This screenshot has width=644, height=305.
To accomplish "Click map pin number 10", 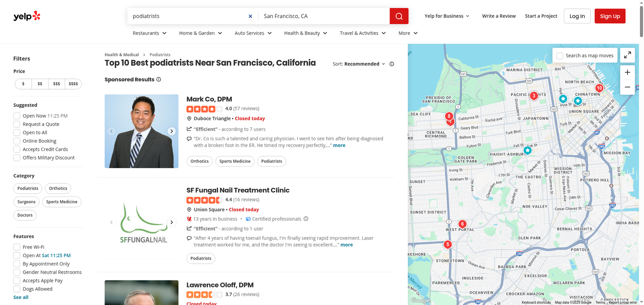I will 599,88.
